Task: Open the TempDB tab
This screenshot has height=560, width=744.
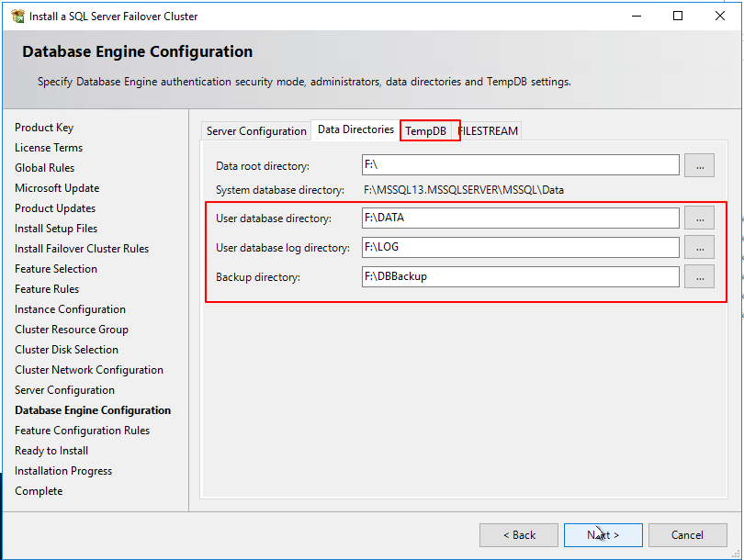Action: click(425, 131)
